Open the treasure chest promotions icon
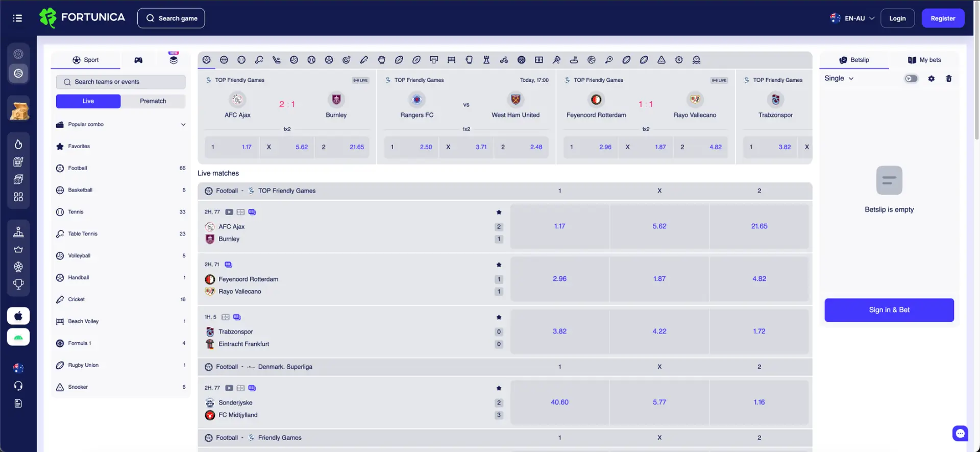This screenshot has height=452, width=980. 19,110
